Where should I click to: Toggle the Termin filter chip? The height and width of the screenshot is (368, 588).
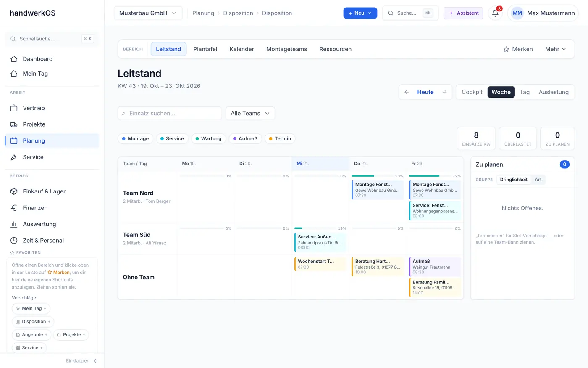280,138
